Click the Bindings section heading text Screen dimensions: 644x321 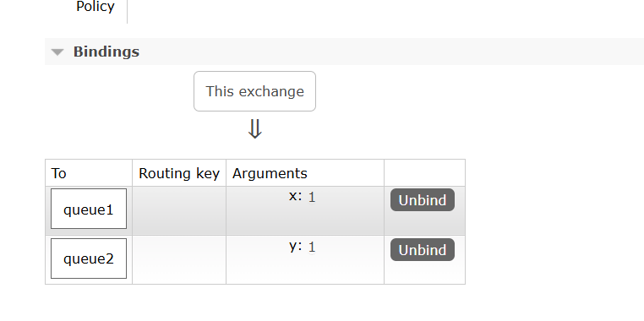[x=106, y=52]
